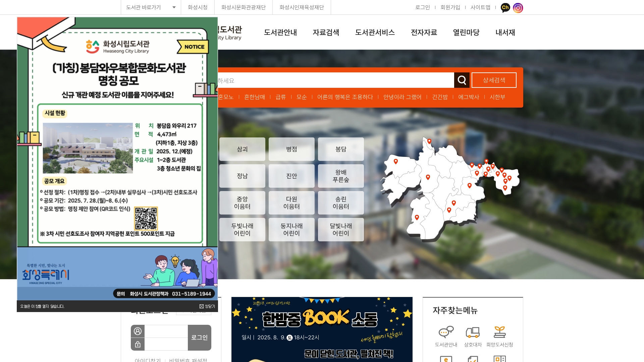Image resolution: width=644 pixels, height=362 pixels.
Task: Go to 화성시인재육성재단 link
Action: [x=302, y=7]
